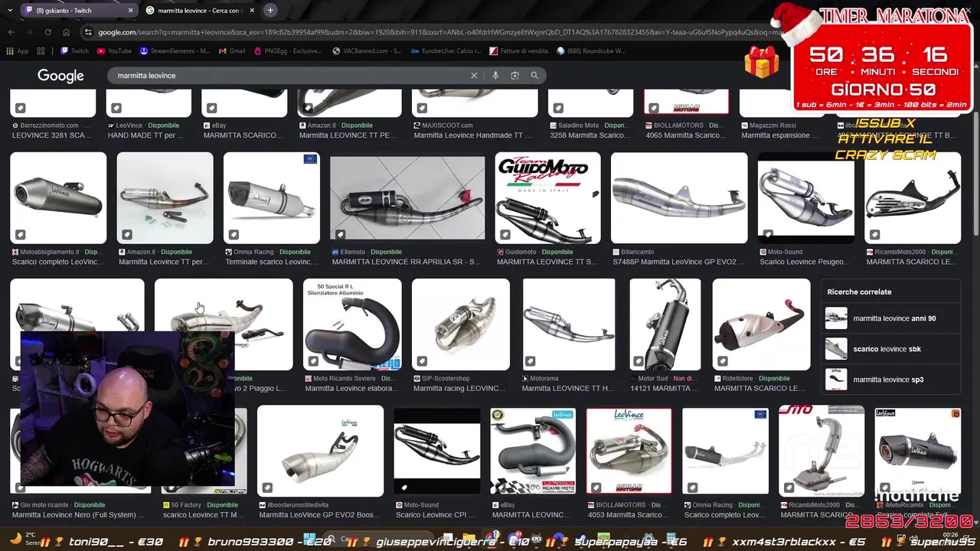Go back to the previous page
Screen dimensions: 980x551
11,32
